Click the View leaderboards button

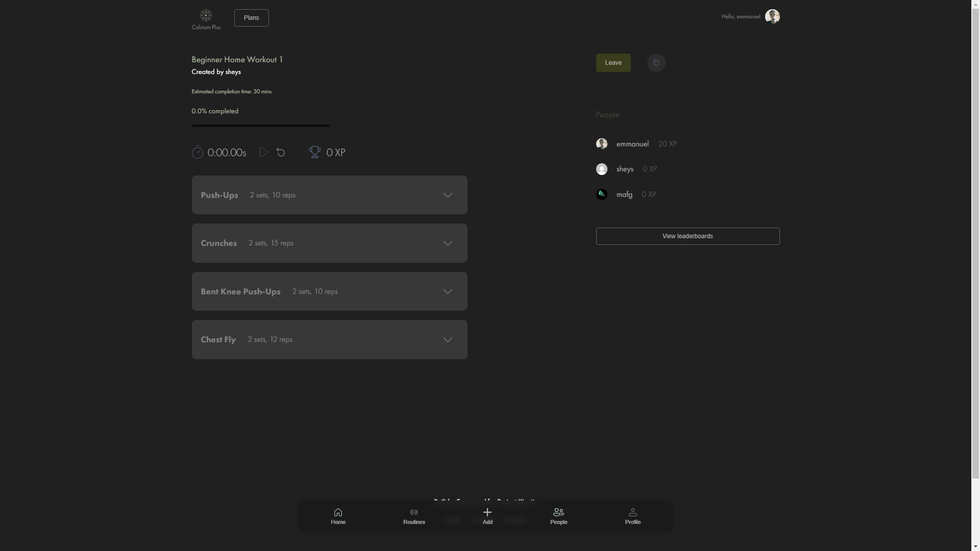point(688,236)
